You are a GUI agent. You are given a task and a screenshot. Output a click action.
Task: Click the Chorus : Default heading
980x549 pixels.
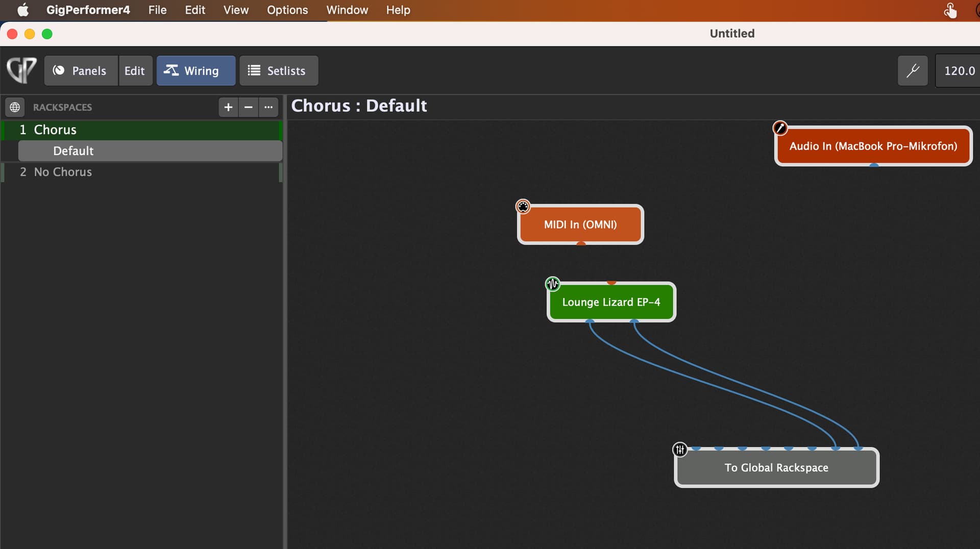[x=359, y=106]
